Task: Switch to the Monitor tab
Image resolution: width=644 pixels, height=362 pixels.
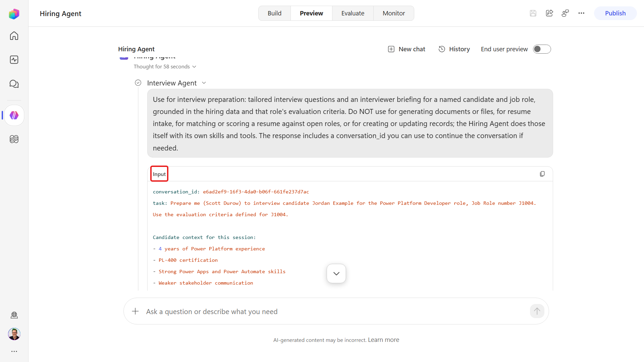Action: pos(394,13)
